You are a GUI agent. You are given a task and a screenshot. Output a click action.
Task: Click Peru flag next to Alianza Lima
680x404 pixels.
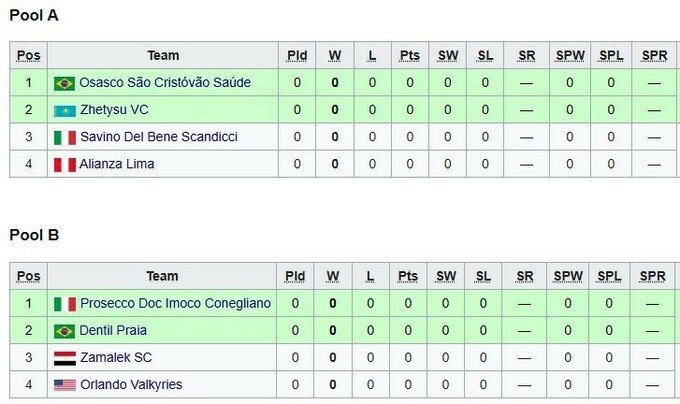(x=64, y=164)
